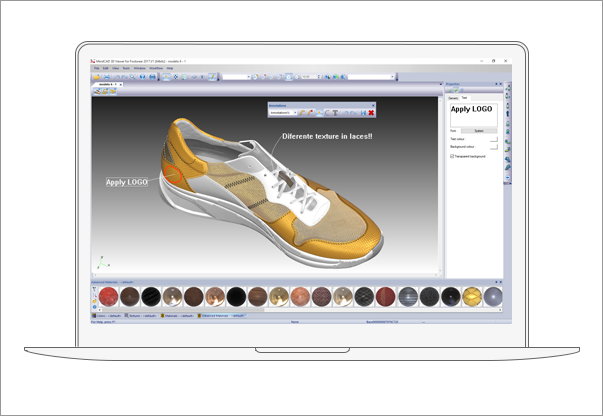Close the Properties panel
This screenshot has width=603, height=416.
tap(500, 84)
